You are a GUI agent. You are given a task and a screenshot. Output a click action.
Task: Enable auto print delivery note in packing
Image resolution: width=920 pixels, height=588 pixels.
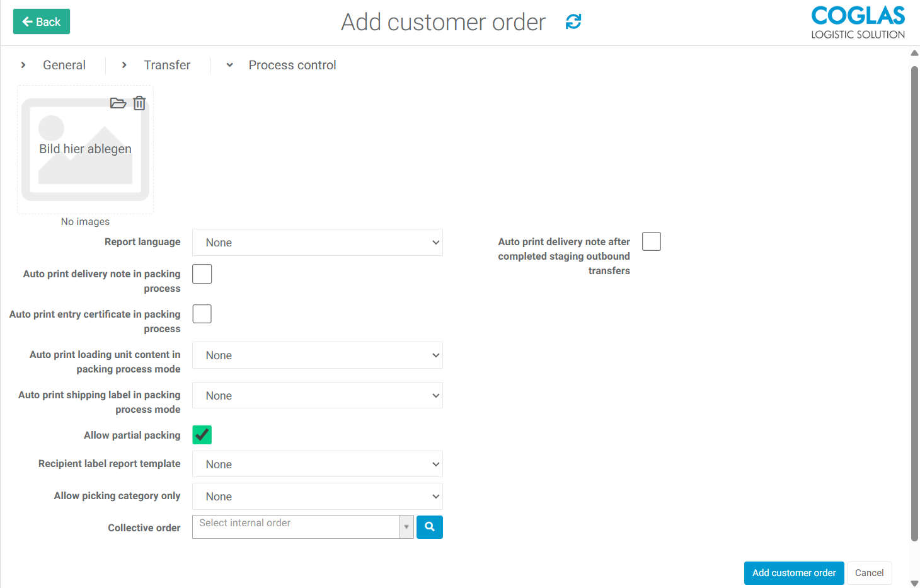[x=202, y=274]
